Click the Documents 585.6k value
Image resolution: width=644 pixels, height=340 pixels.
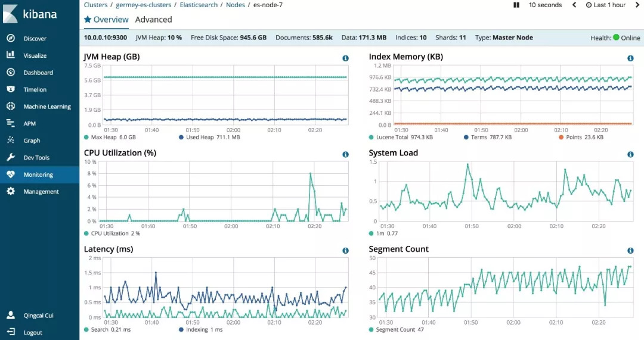323,38
